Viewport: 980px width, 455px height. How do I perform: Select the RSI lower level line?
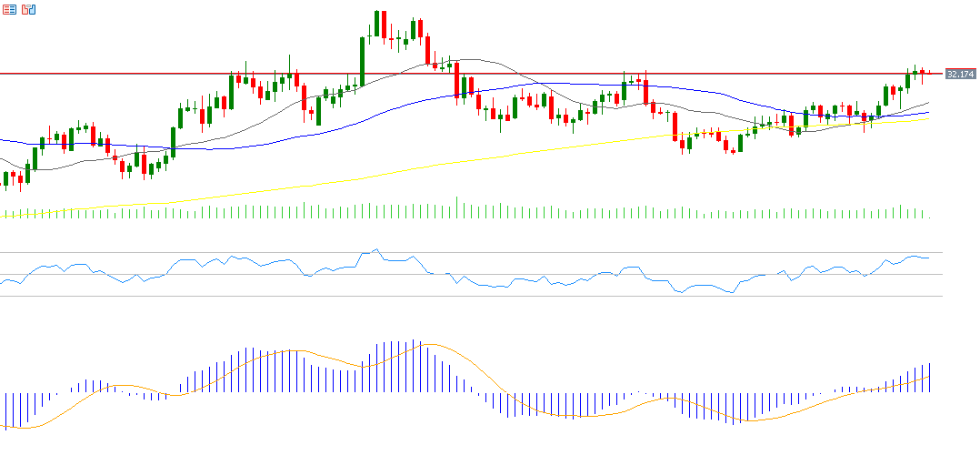point(545,296)
